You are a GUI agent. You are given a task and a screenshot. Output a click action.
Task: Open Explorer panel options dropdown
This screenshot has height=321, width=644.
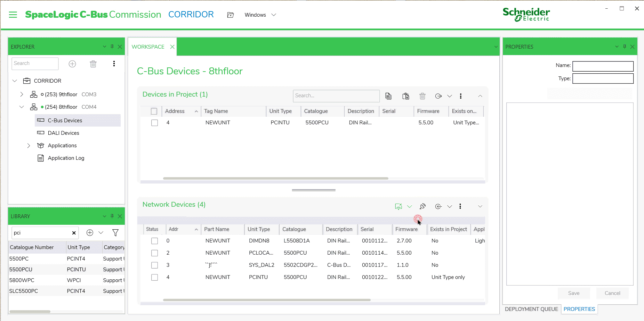(x=104, y=47)
